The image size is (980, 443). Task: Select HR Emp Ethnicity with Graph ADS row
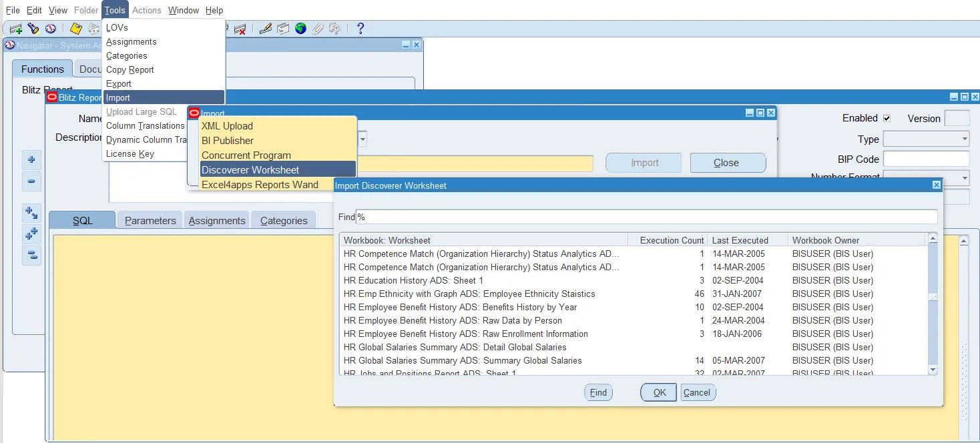(x=633, y=294)
